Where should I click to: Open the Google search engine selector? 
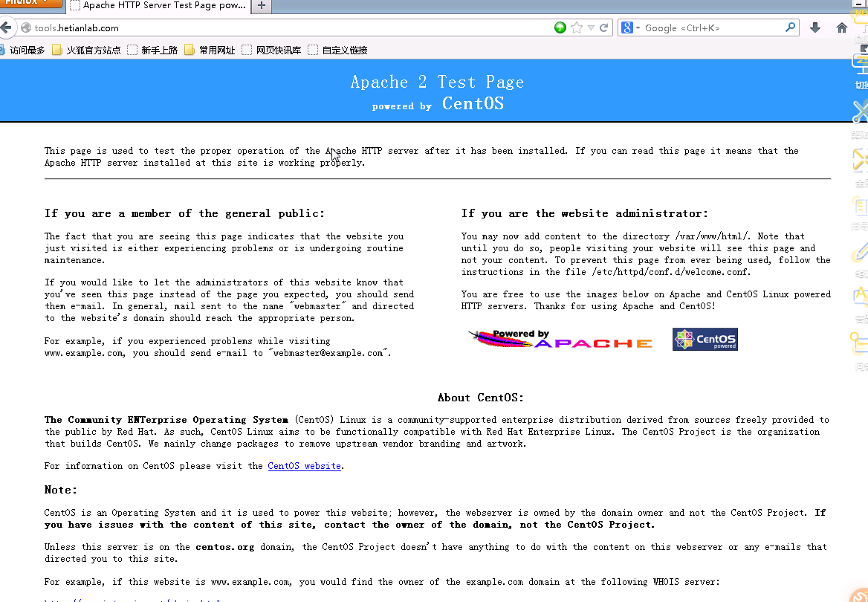[x=630, y=27]
